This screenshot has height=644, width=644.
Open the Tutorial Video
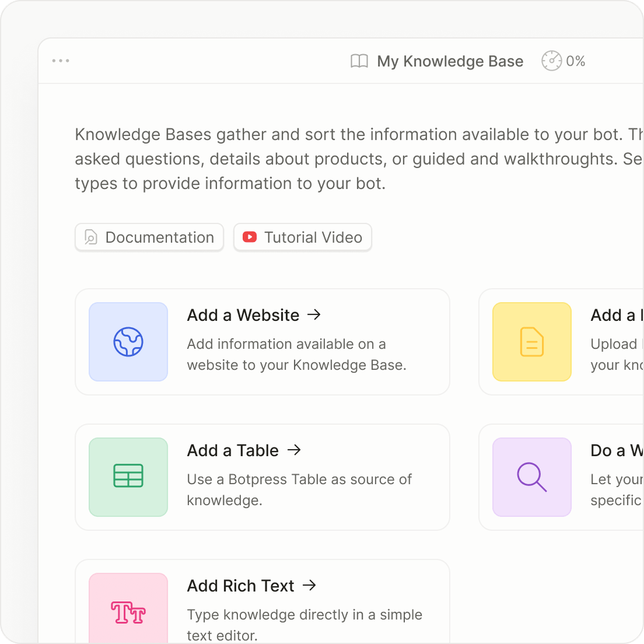(x=302, y=237)
